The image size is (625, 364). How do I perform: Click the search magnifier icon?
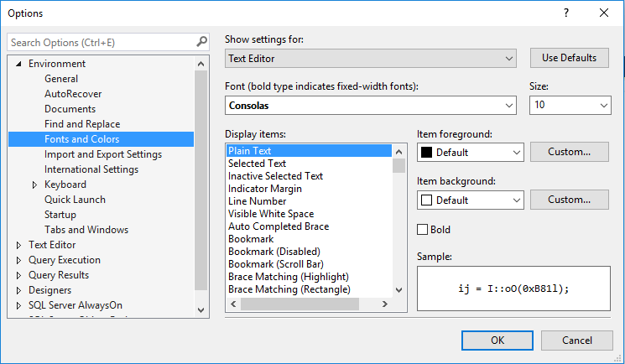[201, 42]
